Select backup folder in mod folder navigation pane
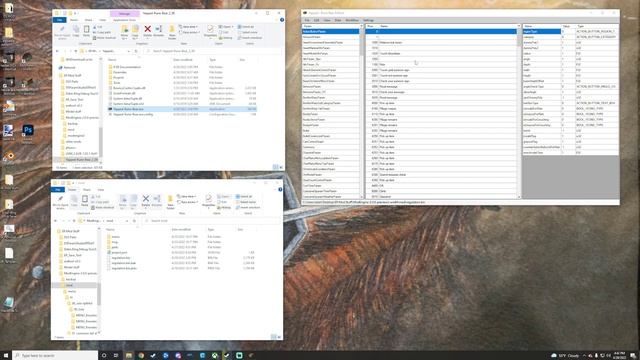The height and width of the screenshot is (360, 640). 71,279
